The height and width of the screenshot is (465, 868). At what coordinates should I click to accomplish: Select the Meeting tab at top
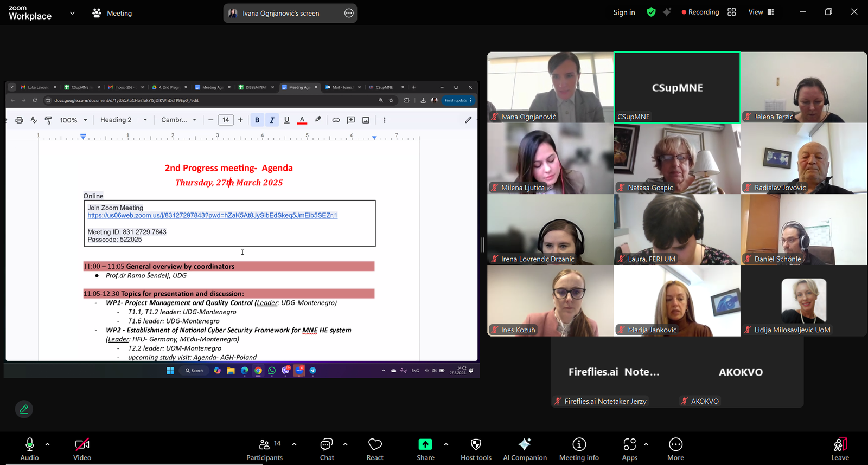[112, 13]
